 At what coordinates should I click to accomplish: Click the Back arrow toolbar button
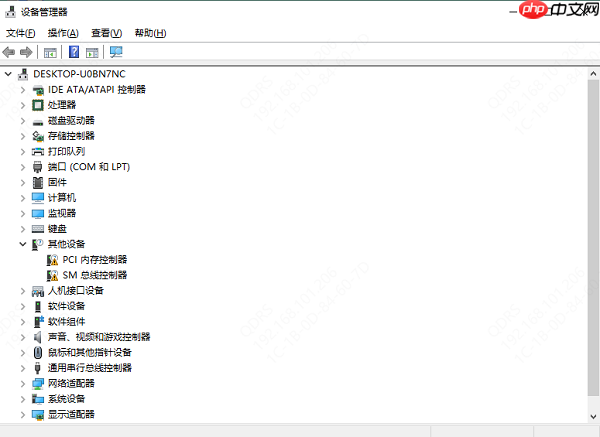(x=8, y=52)
